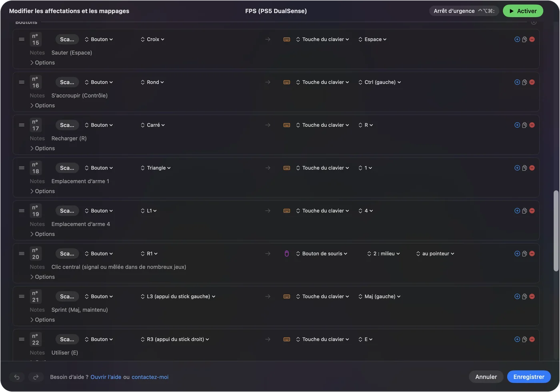Click the reorder handle of mapping 18
Viewport: 560px width, 392px height.
click(22, 168)
